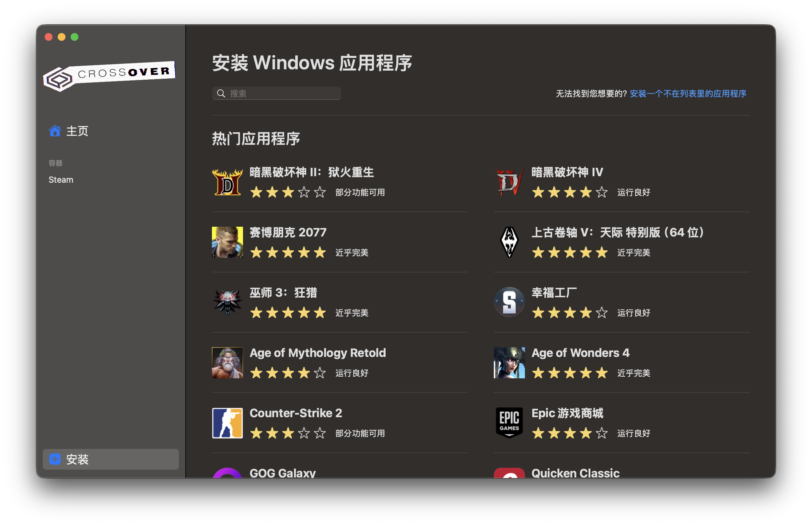812x526 pixels.
Task: Open Age of Mythology Retold thumbnail
Action: pos(227,363)
